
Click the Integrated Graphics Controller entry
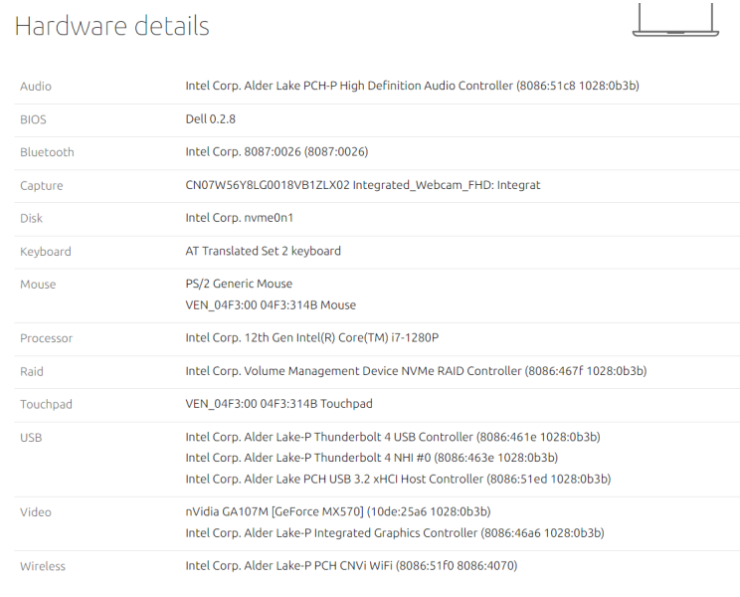[394, 533]
